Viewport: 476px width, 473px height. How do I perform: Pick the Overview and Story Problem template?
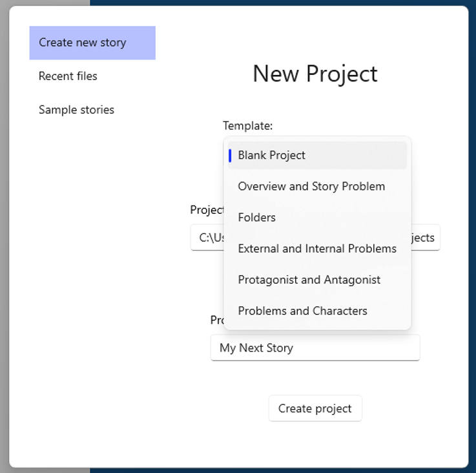point(311,186)
